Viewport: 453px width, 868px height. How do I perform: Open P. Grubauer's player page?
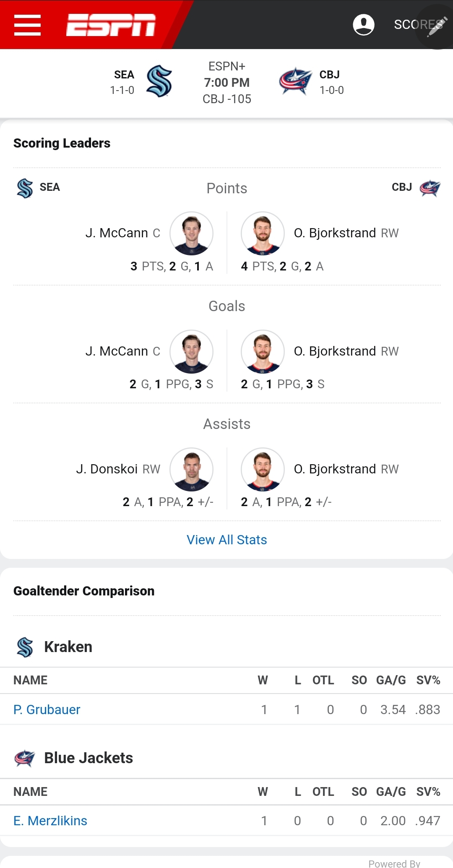pos(47,709)
